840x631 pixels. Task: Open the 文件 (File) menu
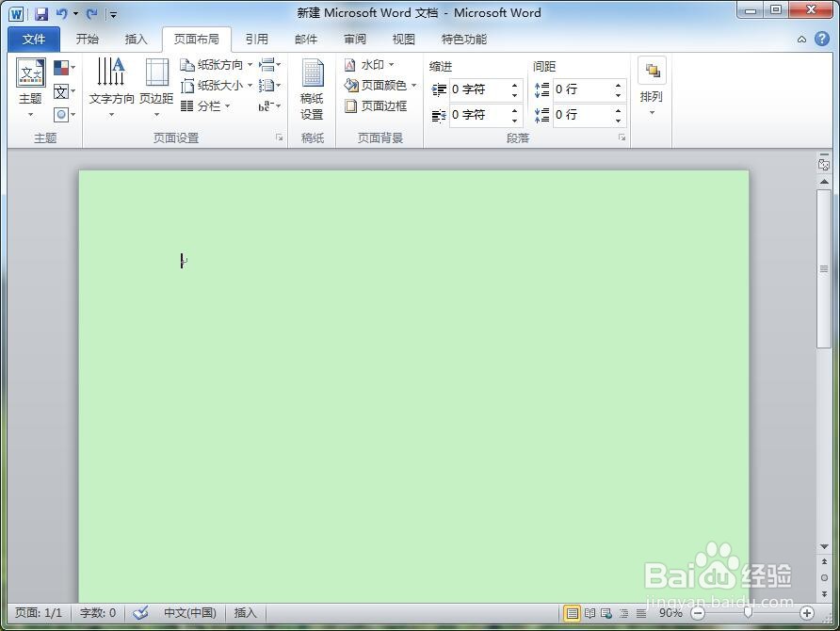(33, 39)
